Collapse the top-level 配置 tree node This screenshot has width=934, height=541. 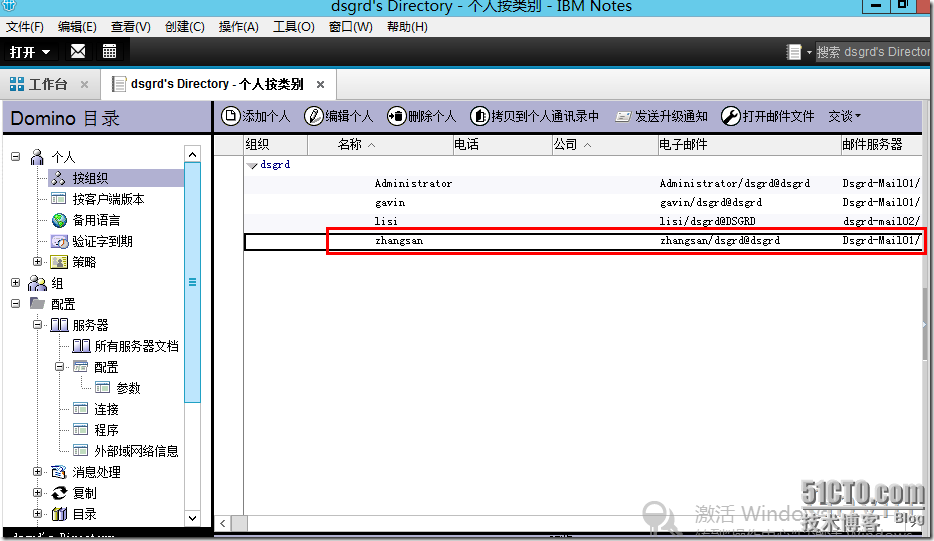(x=15, y=303)
